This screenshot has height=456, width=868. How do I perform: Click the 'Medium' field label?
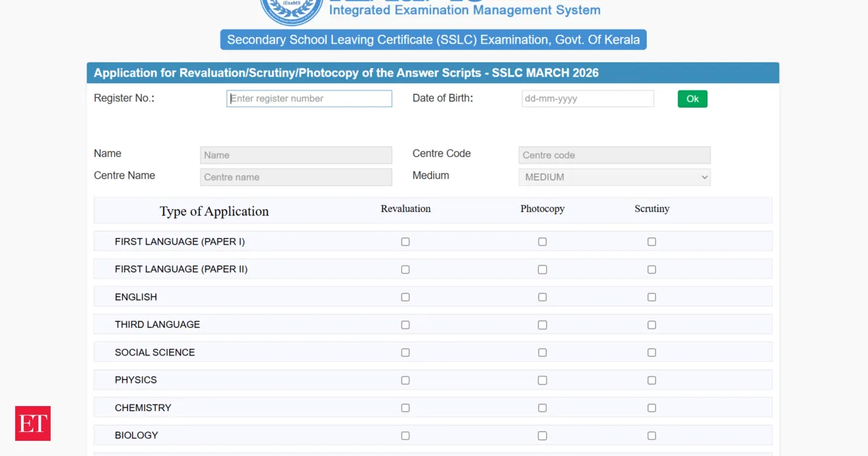431,175
